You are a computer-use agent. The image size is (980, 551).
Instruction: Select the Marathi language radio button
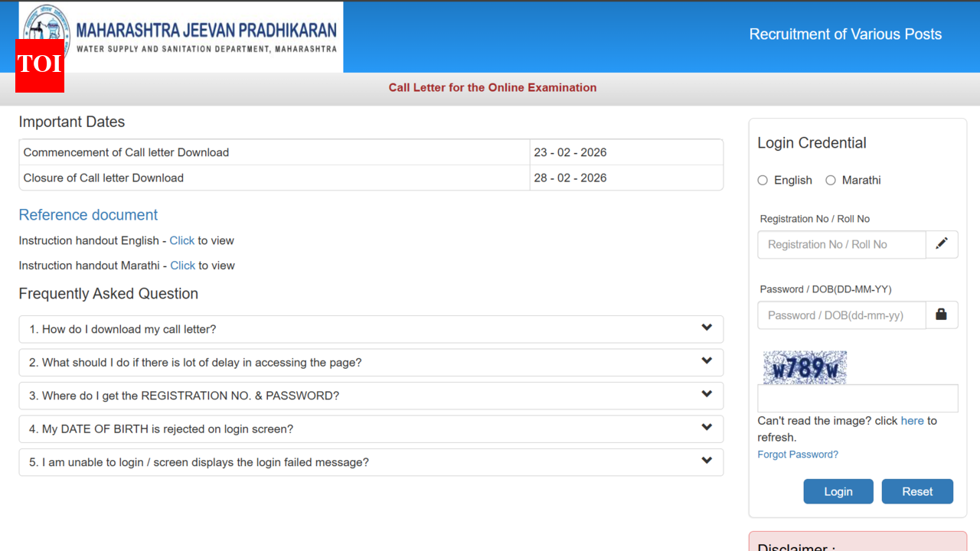[x=831, y=180]
